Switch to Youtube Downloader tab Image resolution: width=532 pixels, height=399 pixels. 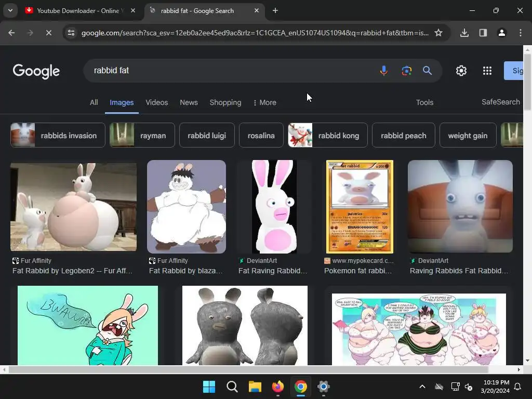[81, 10]
